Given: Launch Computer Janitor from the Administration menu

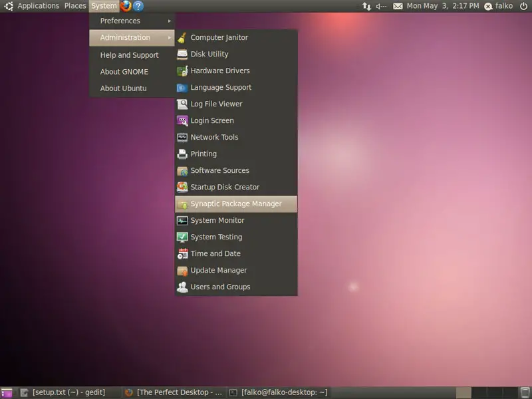Looking at the screenshot, I should pos(236,37).
